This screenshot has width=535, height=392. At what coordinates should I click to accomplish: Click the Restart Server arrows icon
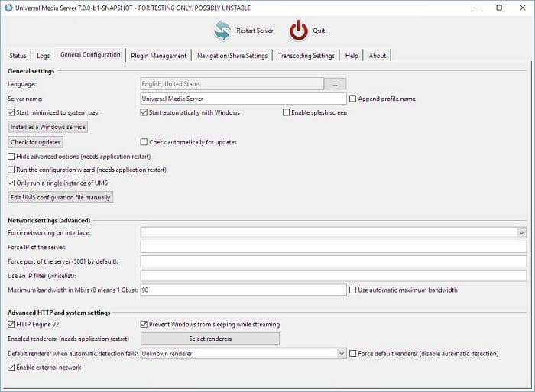222,31
